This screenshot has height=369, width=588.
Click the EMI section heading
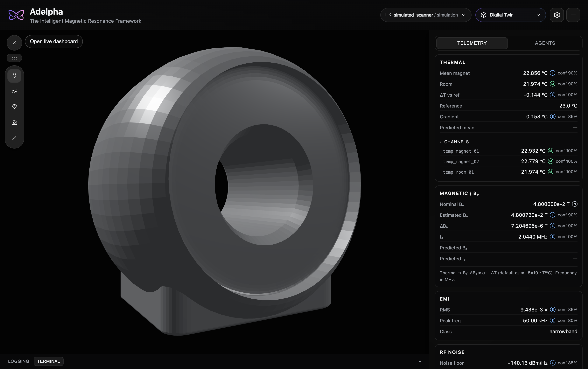(x=444, y=299)
